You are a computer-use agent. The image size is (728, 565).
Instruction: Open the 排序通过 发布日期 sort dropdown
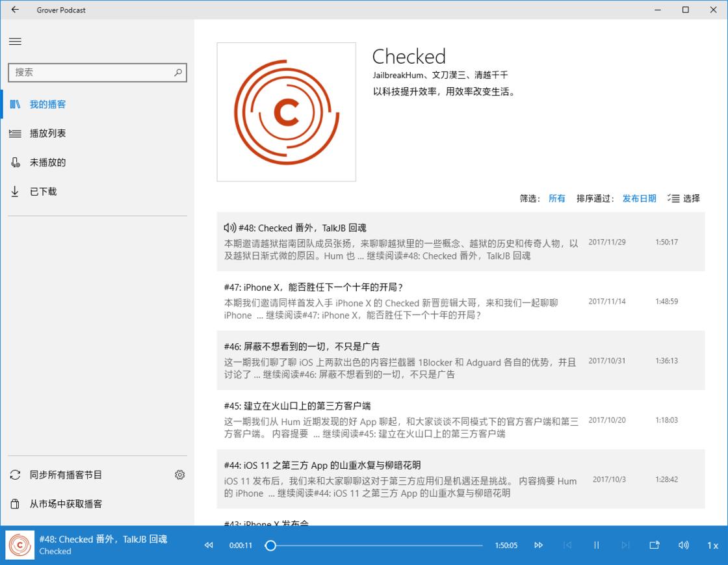(x=639, y=198)
